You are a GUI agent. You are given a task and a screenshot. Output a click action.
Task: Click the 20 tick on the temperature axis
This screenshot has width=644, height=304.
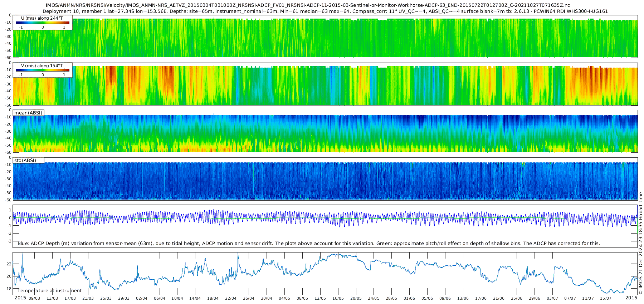pos(9,276)
